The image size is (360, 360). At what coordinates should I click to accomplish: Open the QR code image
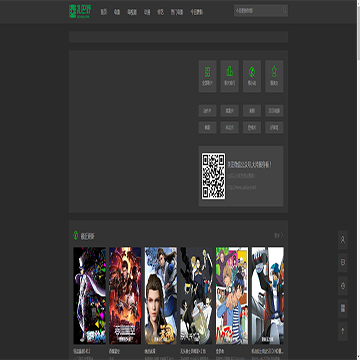point(213,176)
